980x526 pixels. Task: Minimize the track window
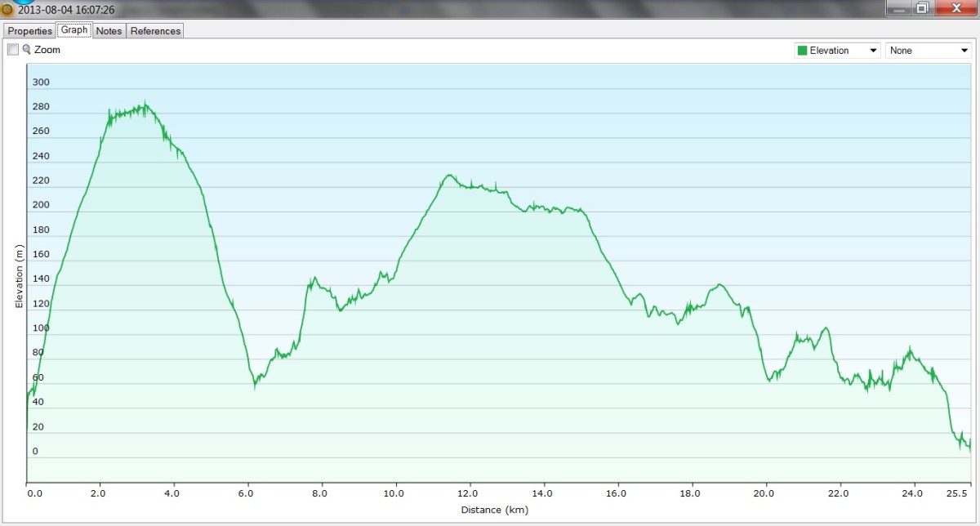pyautogui.click(x=899, y=8)
